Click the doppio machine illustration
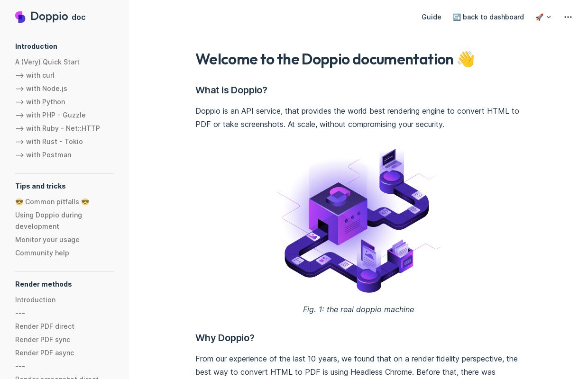 pyautogui.click(x=358, y=221)
